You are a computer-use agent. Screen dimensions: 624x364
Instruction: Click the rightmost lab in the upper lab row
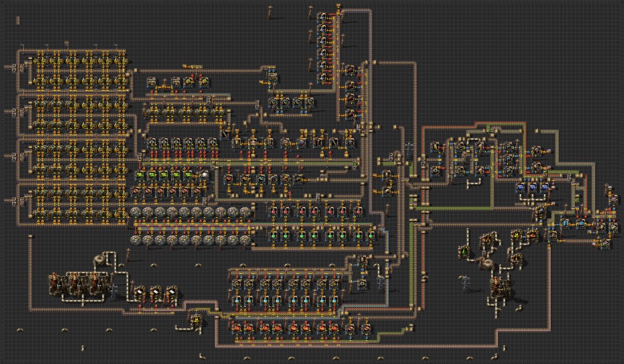(x=245, y=212)
